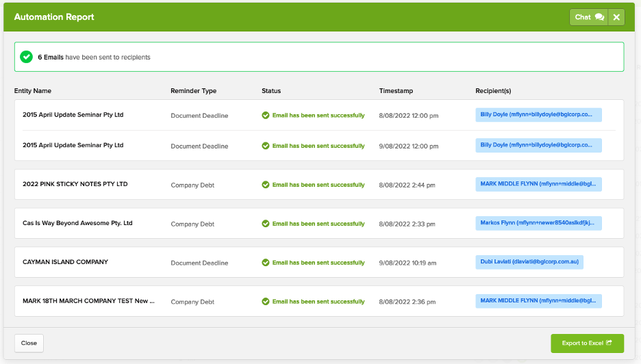Click success check icon for 2022 PINK STICKY NOTES
The width and height of the screenshot is (641, 364).
click(x=266, y=185)
